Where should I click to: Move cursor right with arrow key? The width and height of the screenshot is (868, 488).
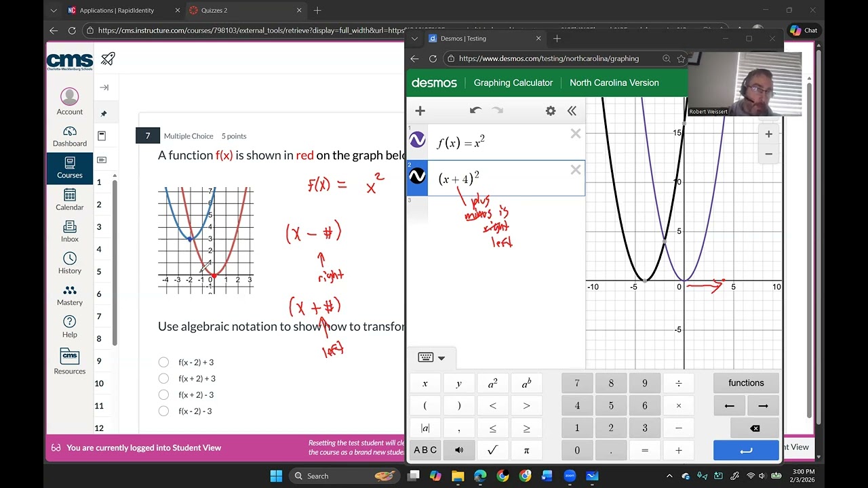point(763,406)
